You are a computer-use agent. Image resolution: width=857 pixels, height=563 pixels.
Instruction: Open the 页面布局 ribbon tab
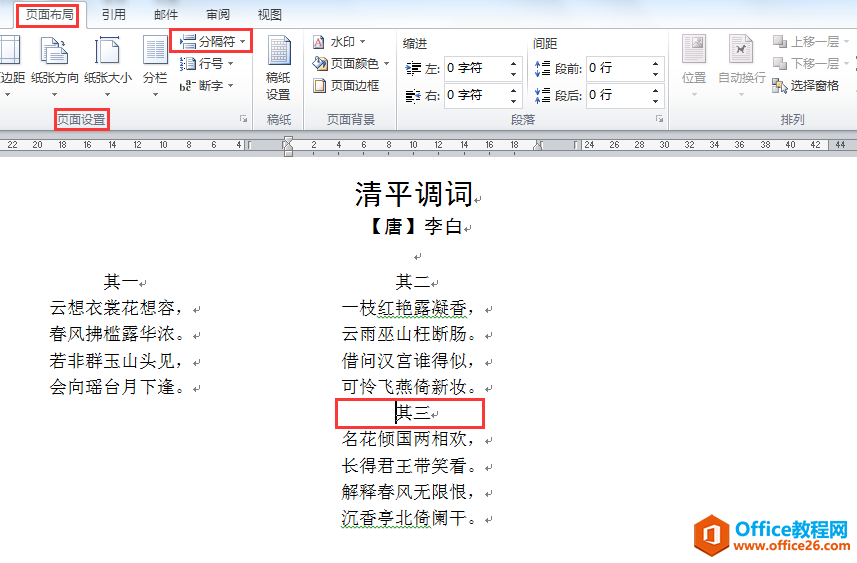[x=49, y=15]
